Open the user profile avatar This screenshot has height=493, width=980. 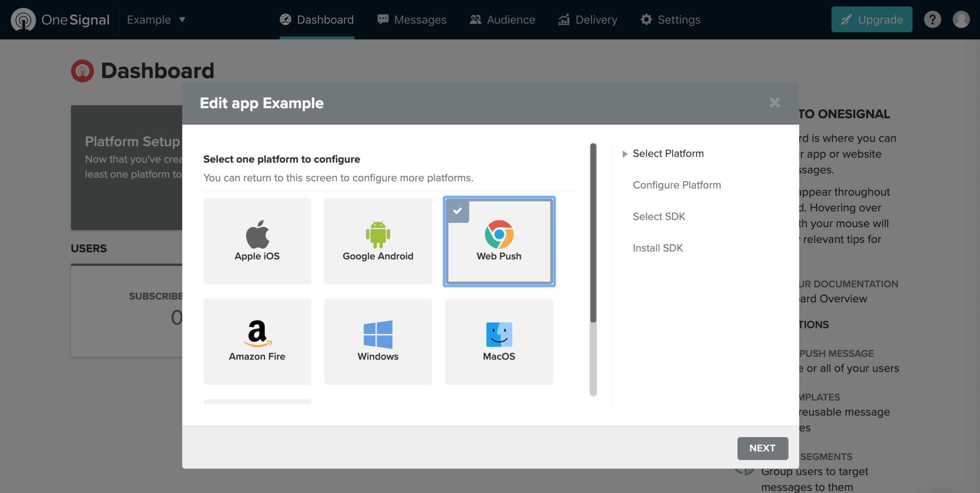point(961,20)
